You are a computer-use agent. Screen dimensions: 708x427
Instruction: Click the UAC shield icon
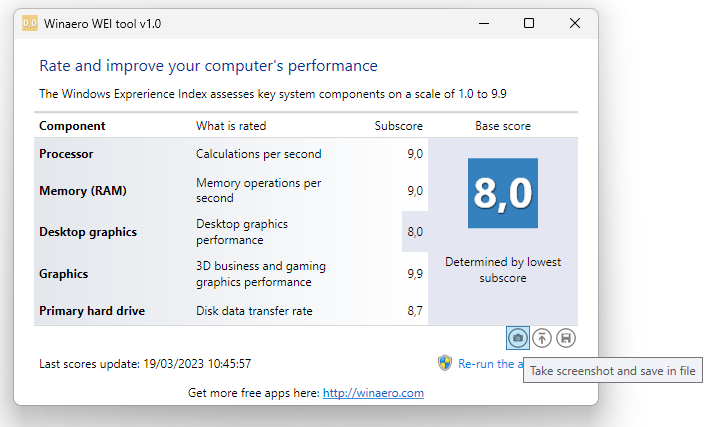pyautogui.click(x=445, y=363)
